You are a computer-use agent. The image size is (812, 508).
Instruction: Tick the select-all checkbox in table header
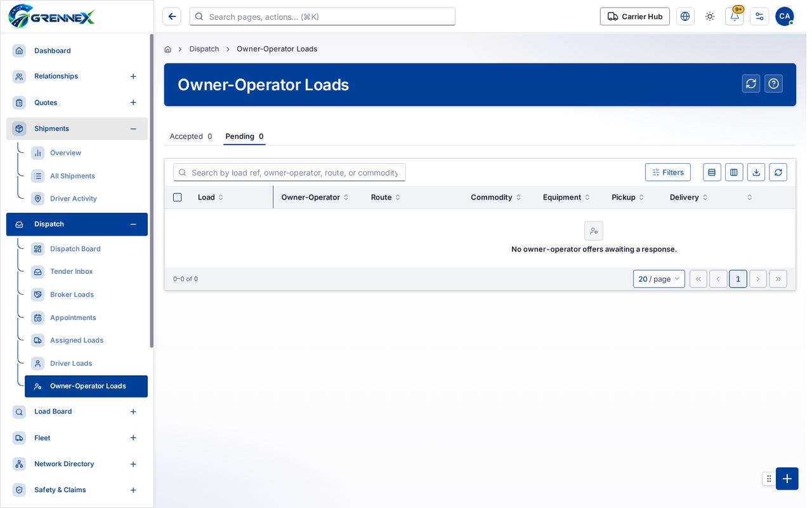tap(178, 197)
